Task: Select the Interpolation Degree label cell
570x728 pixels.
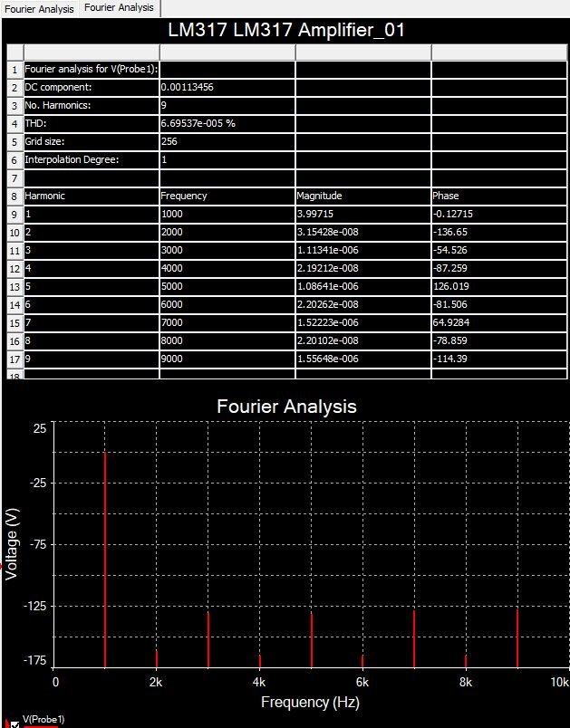Action: pos(91,159)
